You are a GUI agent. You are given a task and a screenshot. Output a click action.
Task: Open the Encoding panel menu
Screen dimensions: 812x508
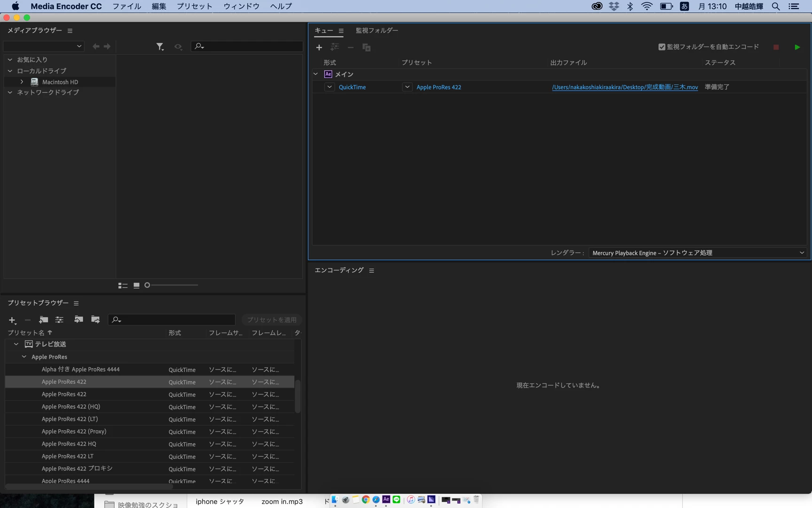point(372,271)
